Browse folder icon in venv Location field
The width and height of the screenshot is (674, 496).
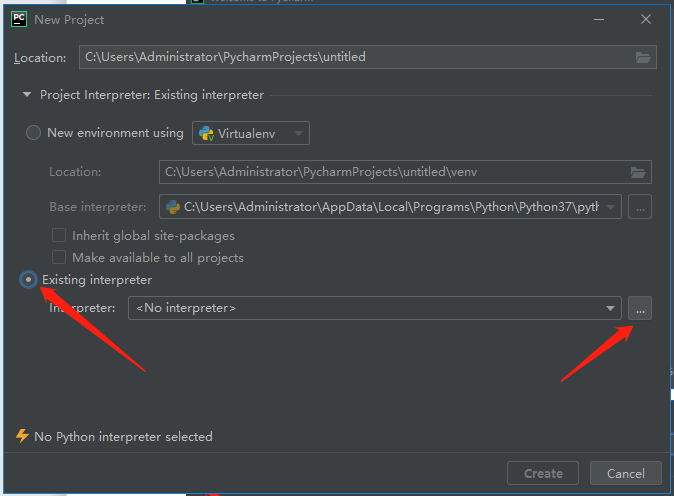coord(638,172)
